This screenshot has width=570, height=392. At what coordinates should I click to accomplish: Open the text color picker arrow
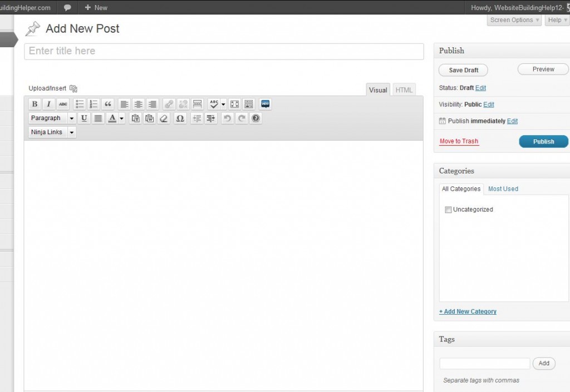122,118
